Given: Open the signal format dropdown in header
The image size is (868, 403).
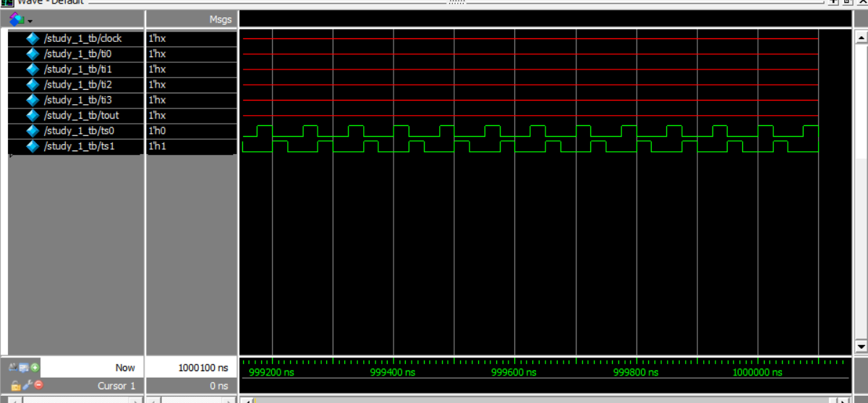Looking at the screenshot, I should pyautogui.click(x=29, y=20).
